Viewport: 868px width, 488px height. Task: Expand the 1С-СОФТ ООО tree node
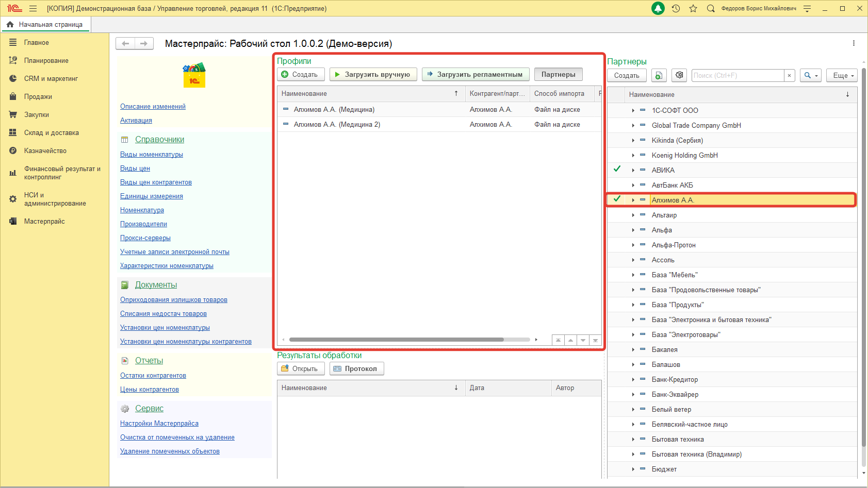click(x=633, y=110)
